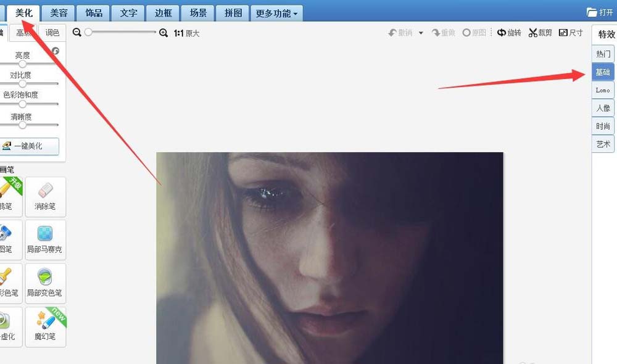Open the 拼图 tab

point(233,13)
